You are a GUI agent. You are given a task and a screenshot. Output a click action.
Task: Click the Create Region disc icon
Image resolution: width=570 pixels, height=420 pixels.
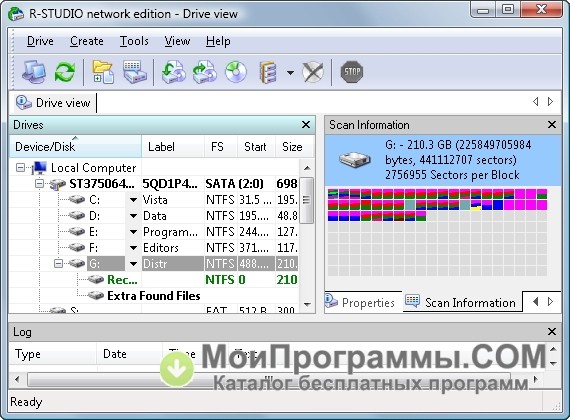236,72
